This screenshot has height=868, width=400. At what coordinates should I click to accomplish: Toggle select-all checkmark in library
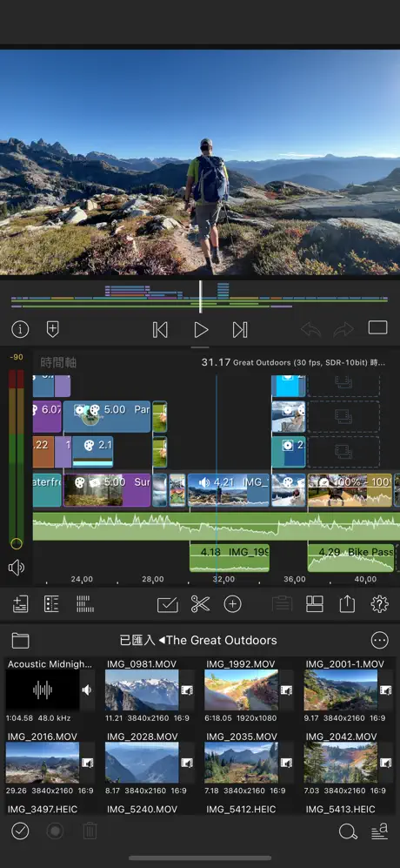click(21, 831)
